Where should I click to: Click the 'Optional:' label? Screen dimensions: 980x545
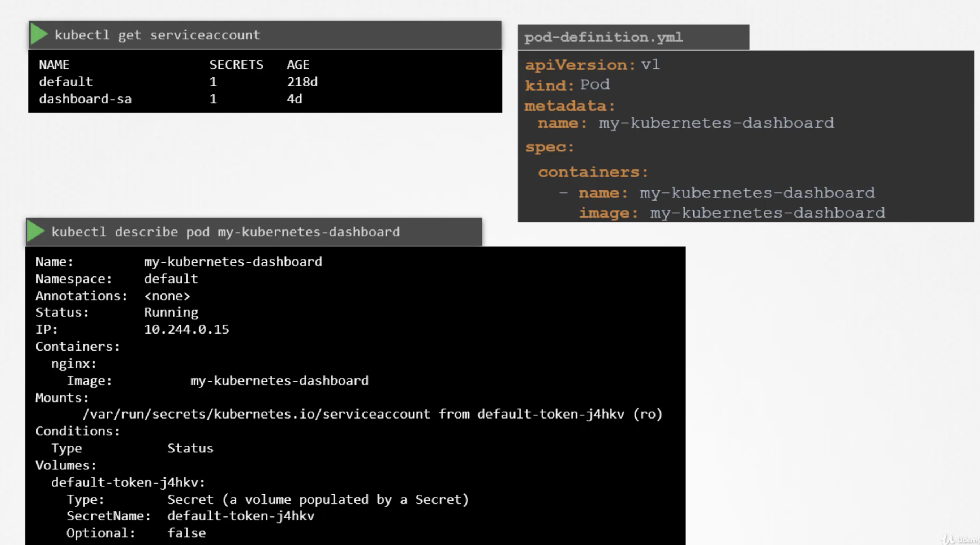[x=101, y=533]
